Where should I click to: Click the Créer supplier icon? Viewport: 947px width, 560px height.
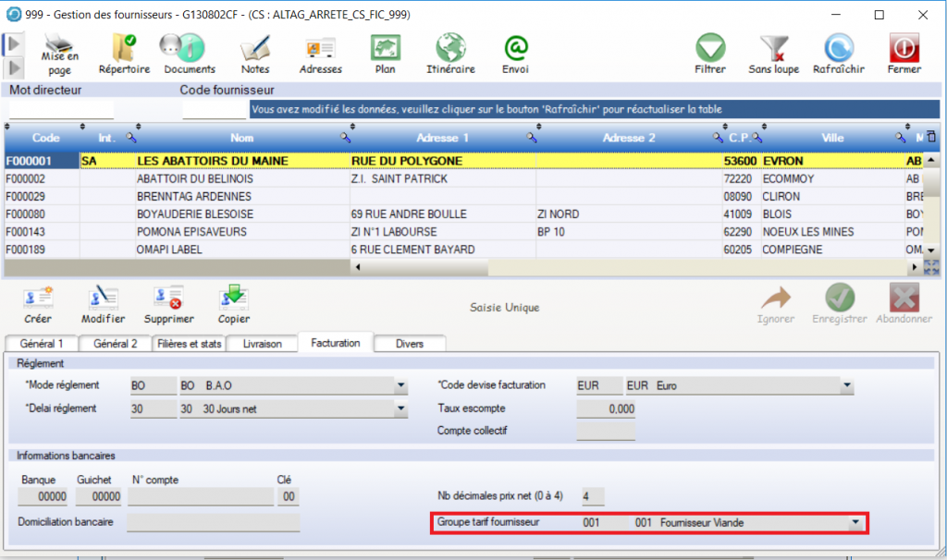38,298
